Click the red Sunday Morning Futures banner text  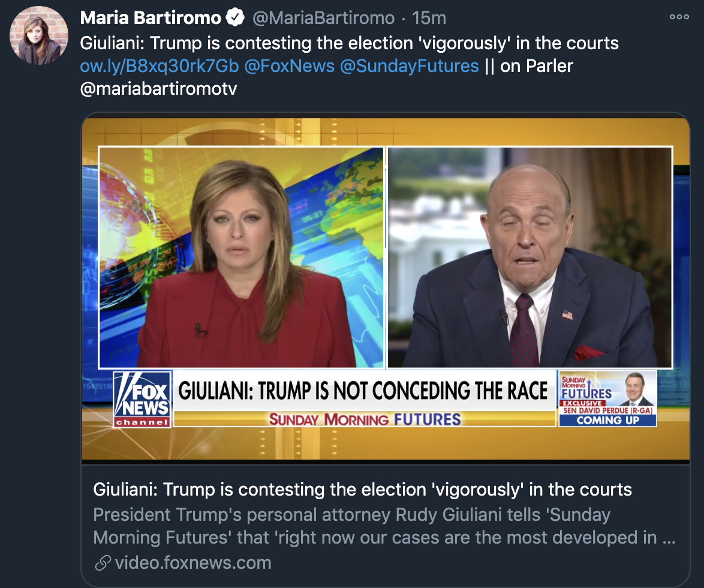pyautogui.click(x=365, y=419)
